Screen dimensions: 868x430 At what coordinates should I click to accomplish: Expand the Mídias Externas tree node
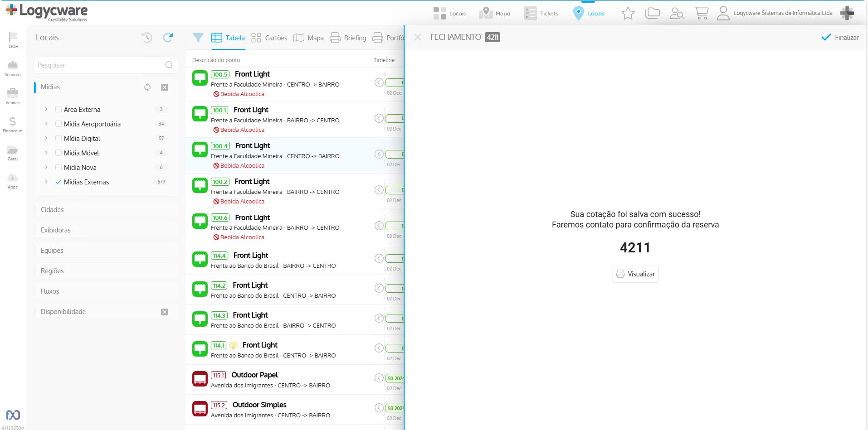(x=46, y=182)
